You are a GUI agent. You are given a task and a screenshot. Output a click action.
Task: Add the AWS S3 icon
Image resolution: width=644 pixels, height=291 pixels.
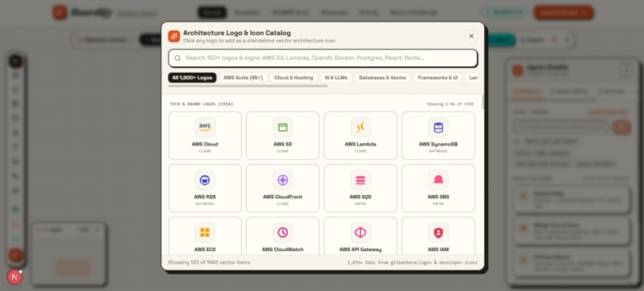(283, 136)
